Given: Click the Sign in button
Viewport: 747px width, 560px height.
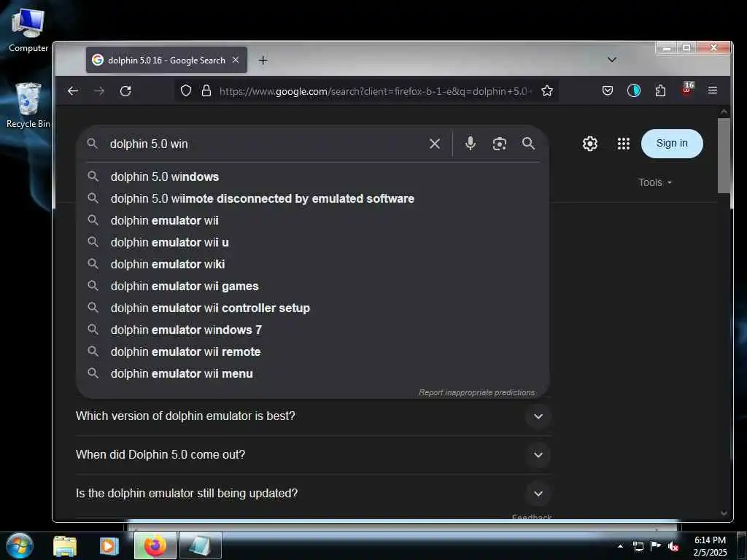Looking at the screenshot, I should pyautogui.click(x=672, y=144).
